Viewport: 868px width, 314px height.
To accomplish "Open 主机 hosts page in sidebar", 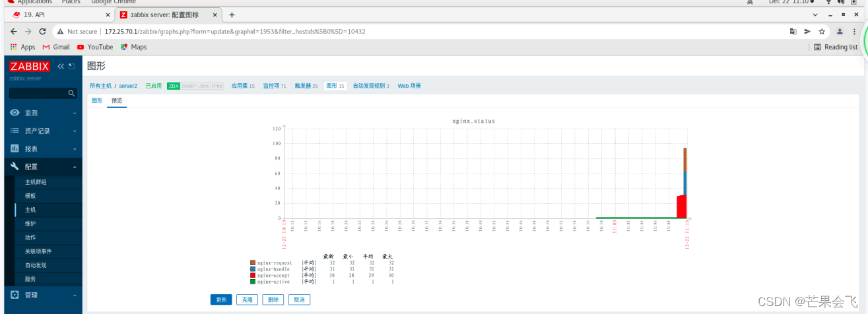I will (30, 210).
